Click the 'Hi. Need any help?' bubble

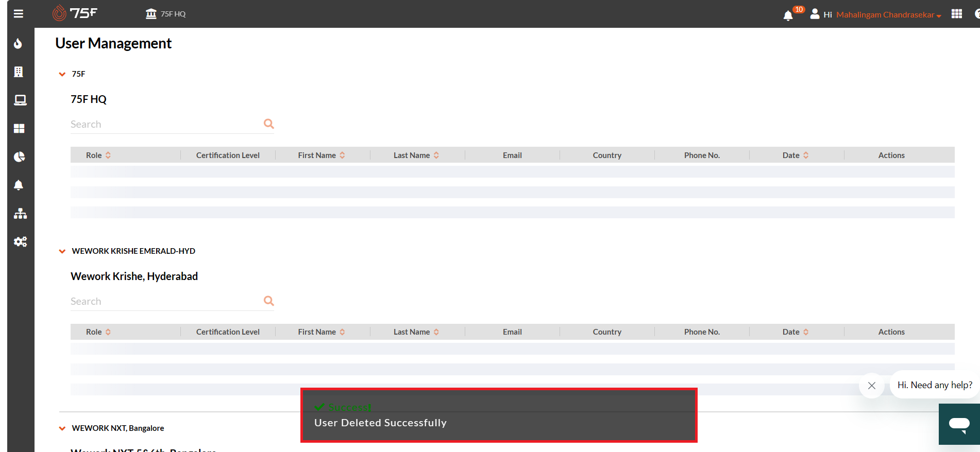[935, 385]
